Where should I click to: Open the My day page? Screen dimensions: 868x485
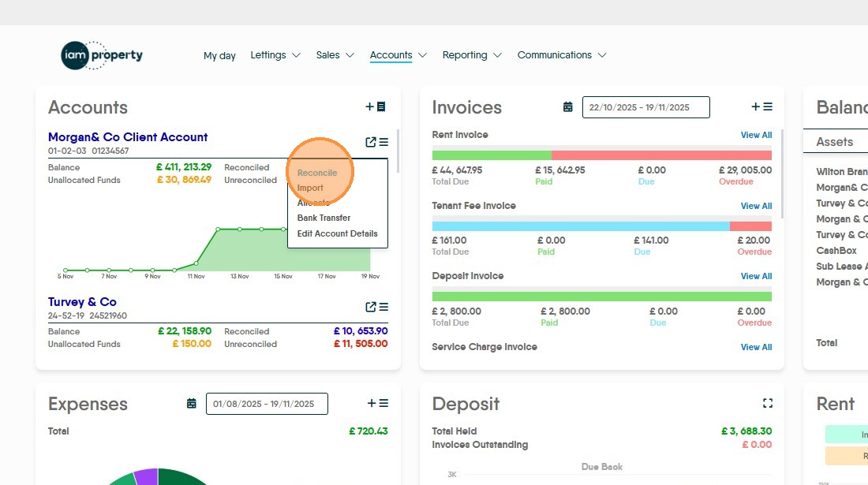click(x=219, y=55)
